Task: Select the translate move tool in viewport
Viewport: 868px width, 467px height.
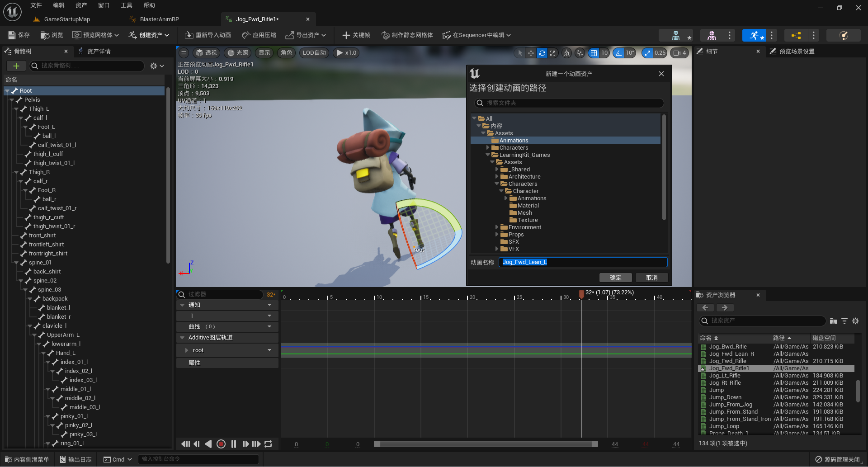Action: 531,53
